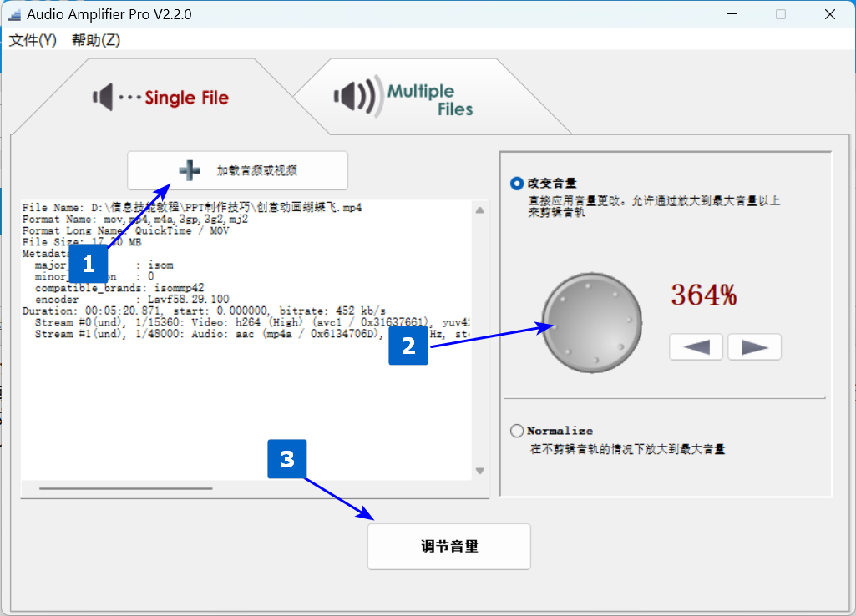Click the plus icon to load media
The image size is (856, 616).
click(x=190, y=170)
